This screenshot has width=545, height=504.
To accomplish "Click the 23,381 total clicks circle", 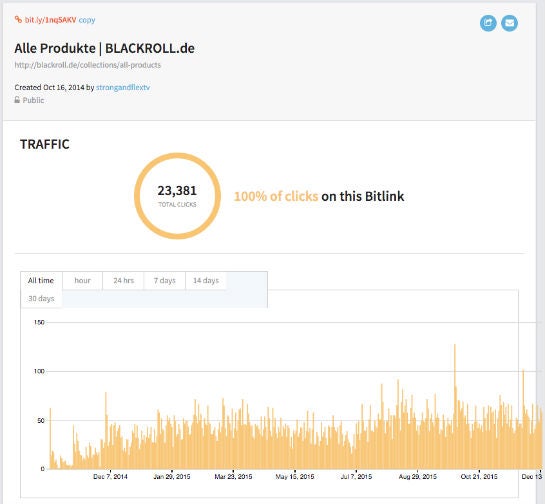I will pos(177,196).
